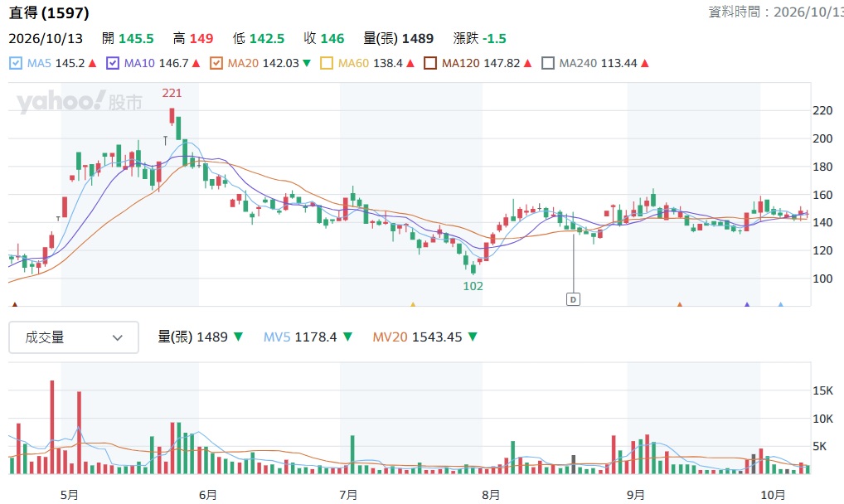The image size is (844, 504).
Task: Click the stock title 直得 (1597)
Action: (x=49, y=12)
